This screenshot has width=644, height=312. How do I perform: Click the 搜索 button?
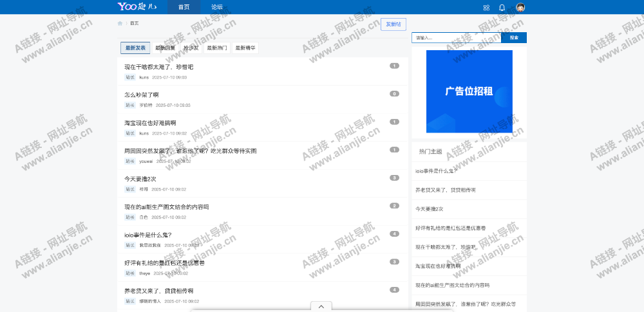tap(514, 37)
